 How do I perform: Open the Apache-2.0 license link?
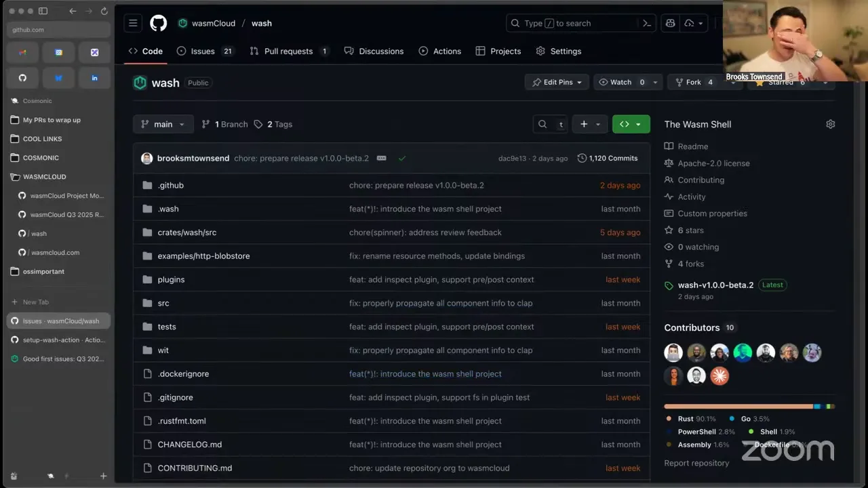713,163
